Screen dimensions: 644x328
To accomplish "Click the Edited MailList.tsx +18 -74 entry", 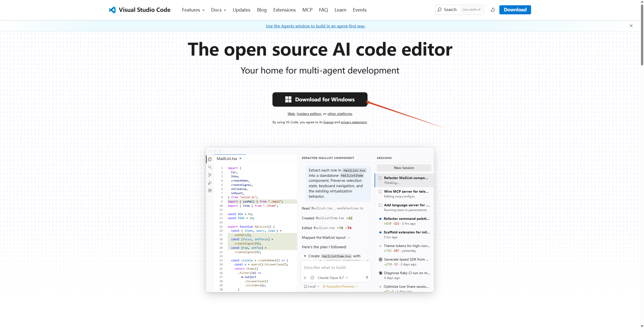I will tap(327, 228).
